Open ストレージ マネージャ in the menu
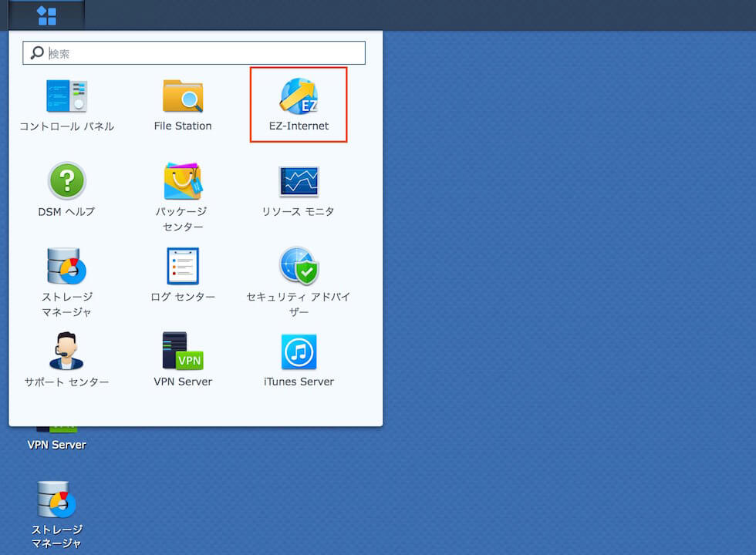The image size is (756, 555). (66, 282)
